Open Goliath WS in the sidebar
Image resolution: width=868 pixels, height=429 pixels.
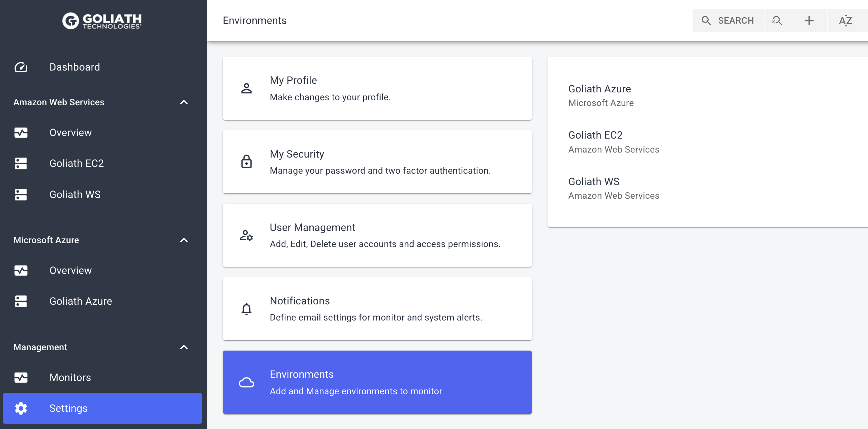tap(102, 194)
